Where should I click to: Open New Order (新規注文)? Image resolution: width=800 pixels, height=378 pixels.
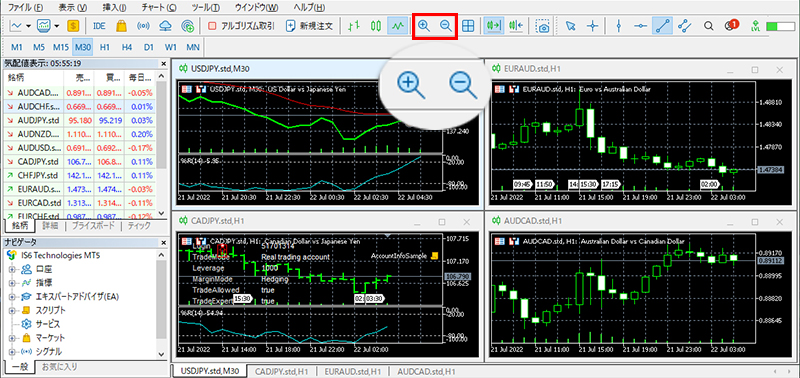[x=309, y=26]
